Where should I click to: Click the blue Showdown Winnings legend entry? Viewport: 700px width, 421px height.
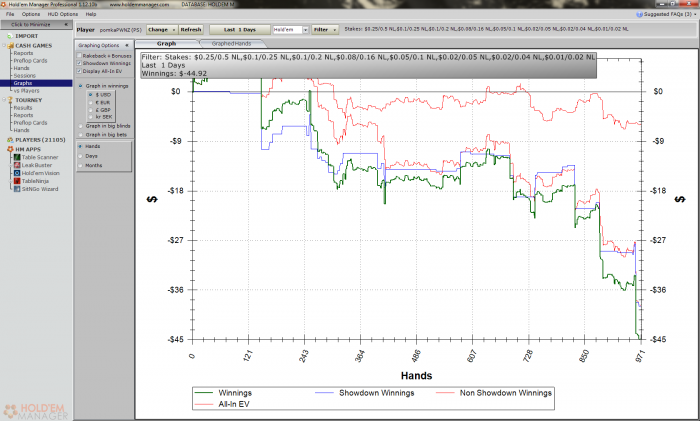[x=365, y=393]
